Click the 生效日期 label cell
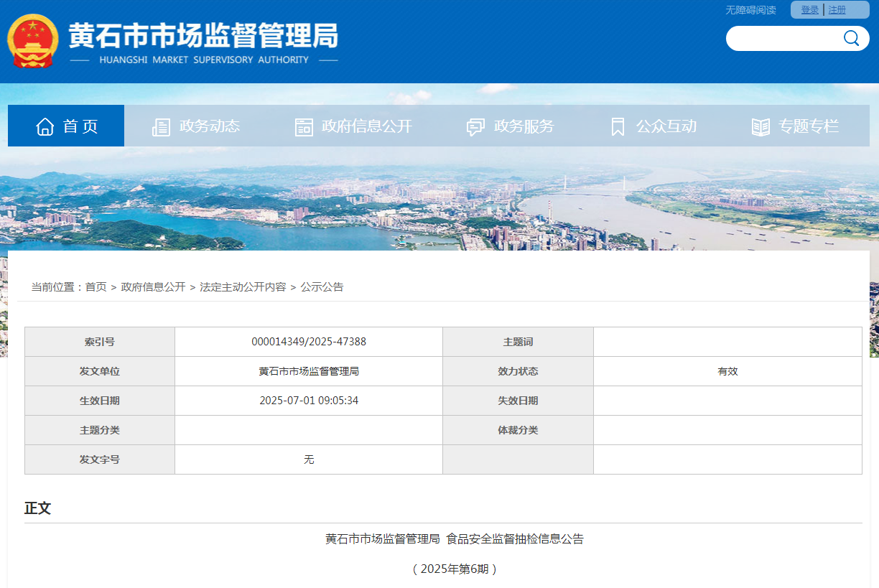Viewport: 879px width, 588px height. click(x=100, y=401)
